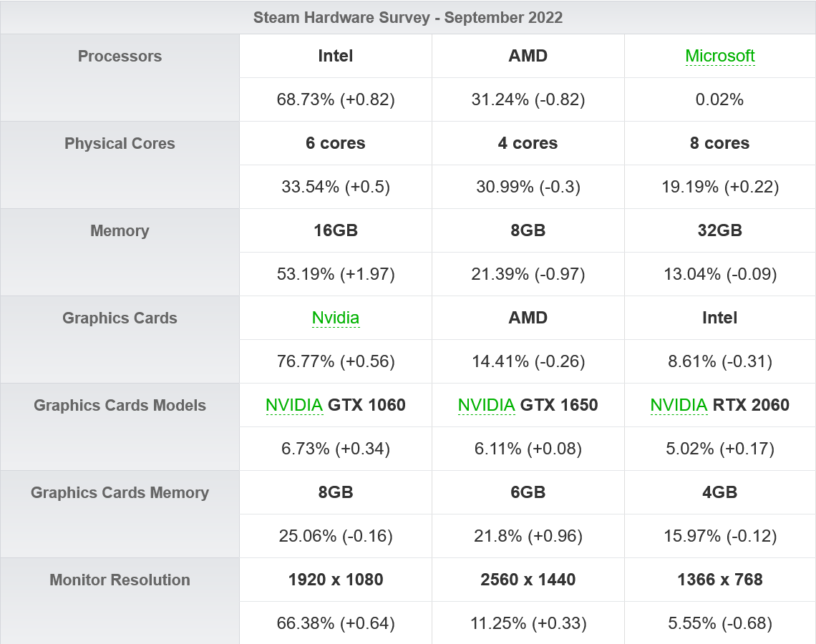
Task: Click the 16GB memory cell
Action: [336, 230]
